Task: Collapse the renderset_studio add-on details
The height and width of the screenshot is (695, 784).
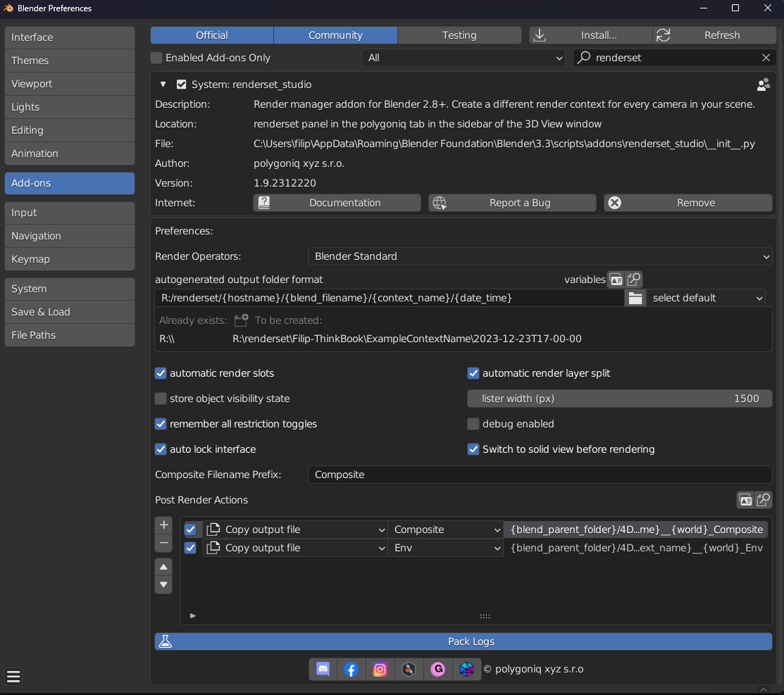Action: tap(163, 84)
